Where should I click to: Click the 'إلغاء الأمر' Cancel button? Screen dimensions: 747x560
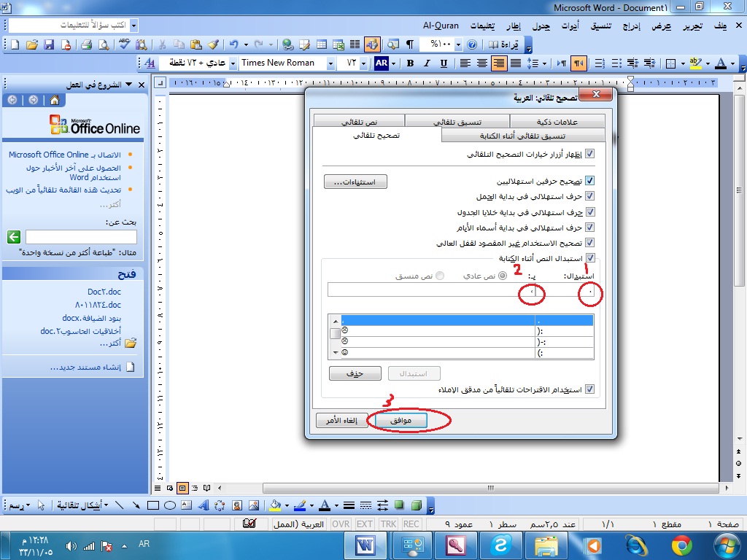(342, 421)
